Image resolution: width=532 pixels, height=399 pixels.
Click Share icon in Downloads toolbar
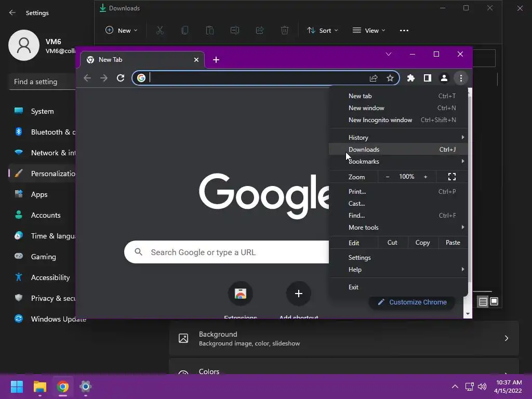(260, 31)
